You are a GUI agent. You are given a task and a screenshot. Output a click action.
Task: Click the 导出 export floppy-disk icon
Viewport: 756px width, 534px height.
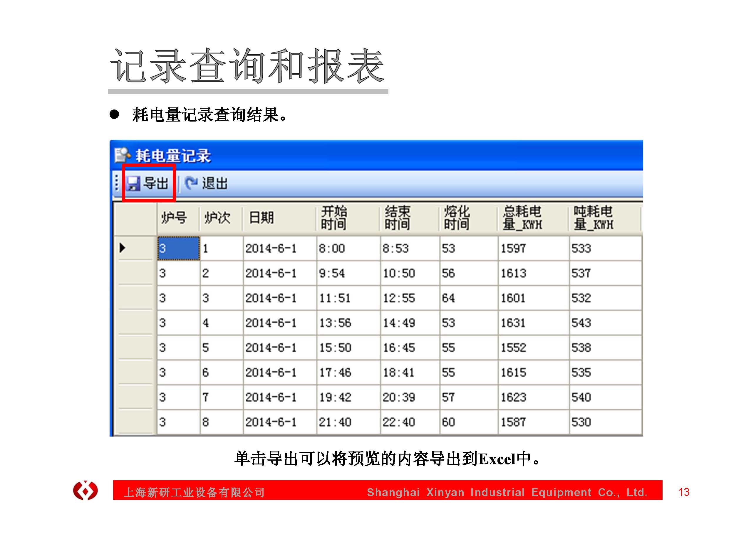click(x=133, y=183)
